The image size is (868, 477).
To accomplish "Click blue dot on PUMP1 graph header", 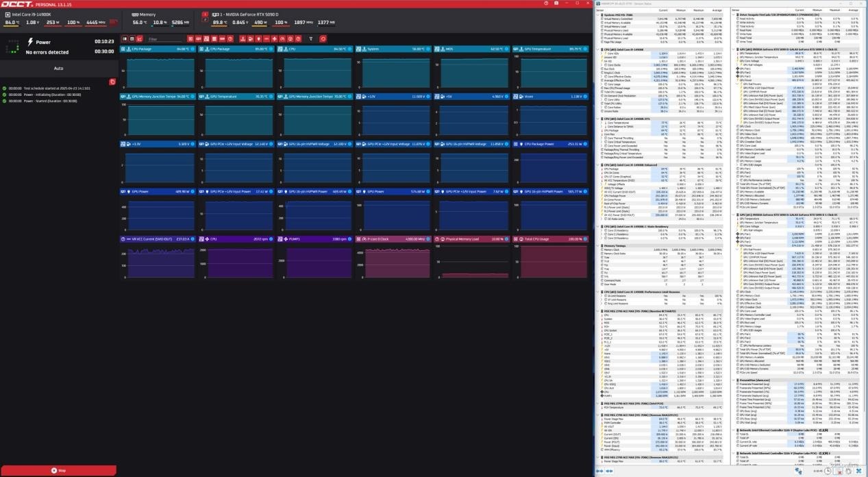I will click(350, 239).
